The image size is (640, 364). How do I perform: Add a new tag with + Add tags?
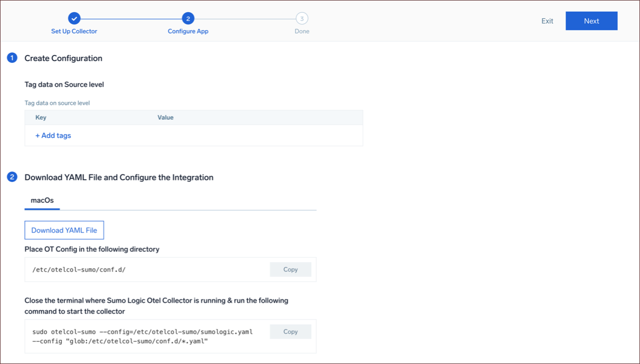coord(53,136)
